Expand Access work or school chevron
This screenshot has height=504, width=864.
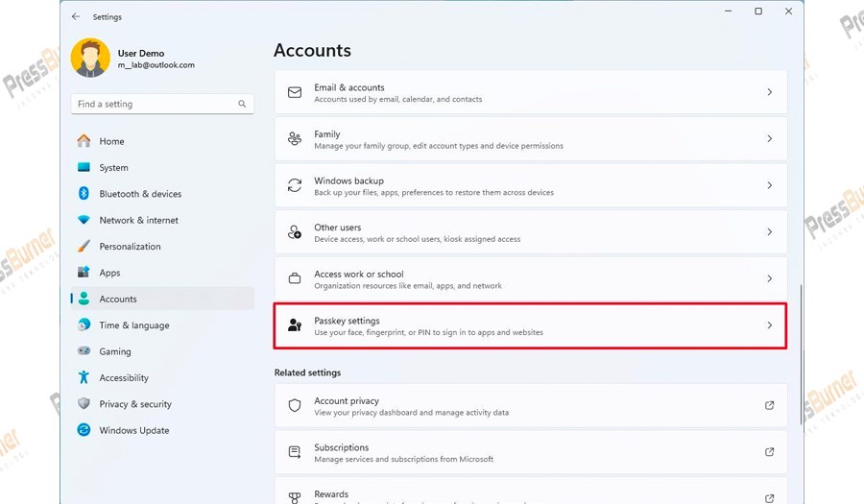tap(769, 278)
